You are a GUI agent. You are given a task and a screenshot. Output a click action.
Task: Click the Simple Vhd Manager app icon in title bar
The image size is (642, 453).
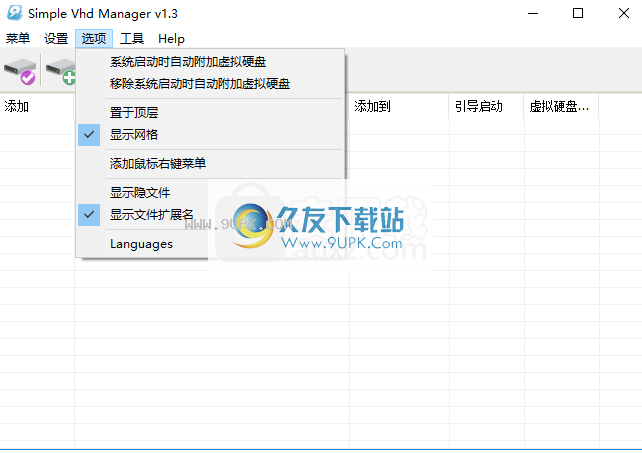click(x=15, y=13)
